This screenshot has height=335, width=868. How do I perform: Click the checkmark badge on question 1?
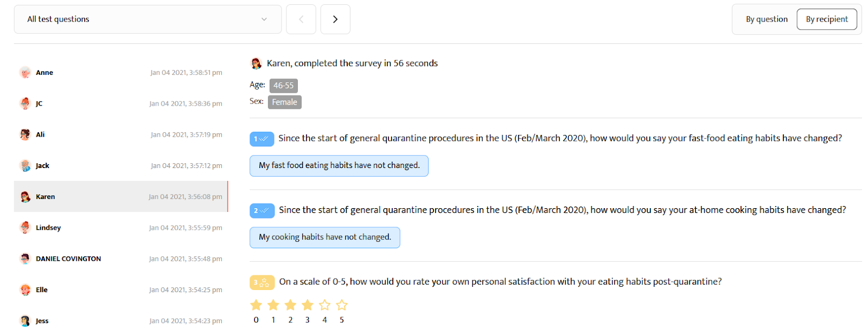pos(262,139)
